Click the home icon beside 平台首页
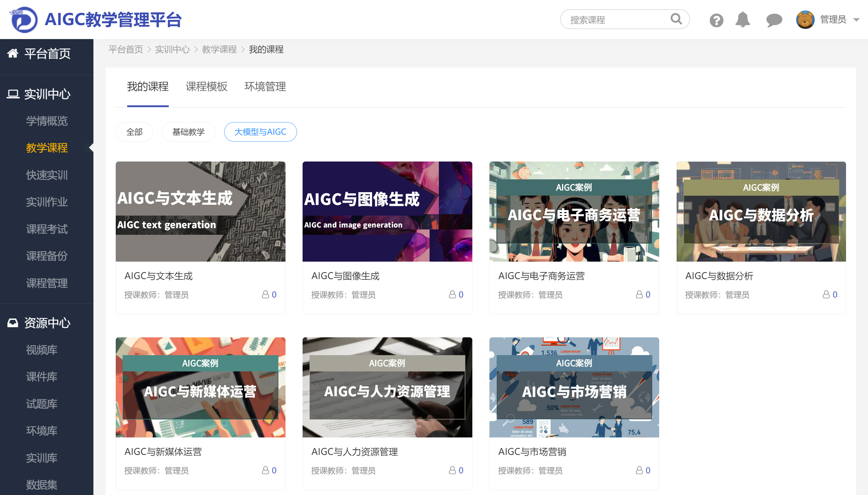 [13, 53]
